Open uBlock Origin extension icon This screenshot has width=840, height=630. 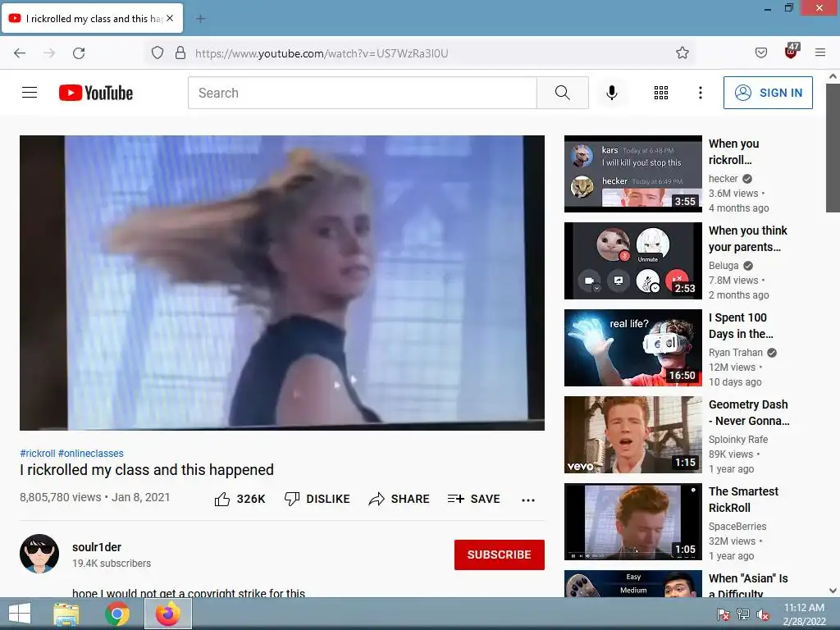click(x=792, y=51)
